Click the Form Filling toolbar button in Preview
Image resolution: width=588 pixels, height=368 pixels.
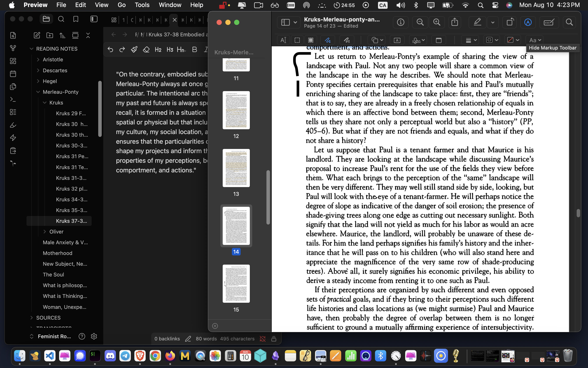click(549, 22)
